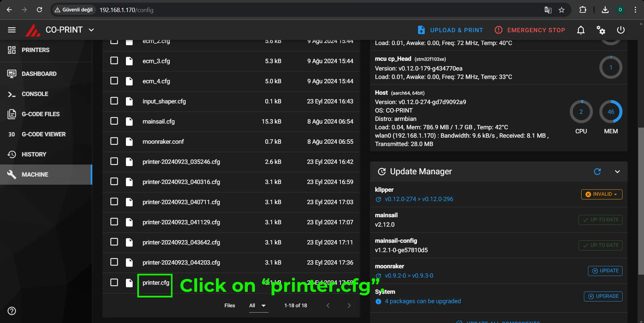Click the file icon of ecm_3.cfg

click(x=129, y=61)
